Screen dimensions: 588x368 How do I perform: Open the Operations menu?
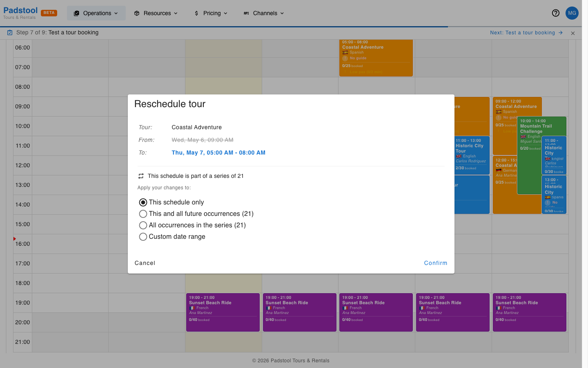96,13
